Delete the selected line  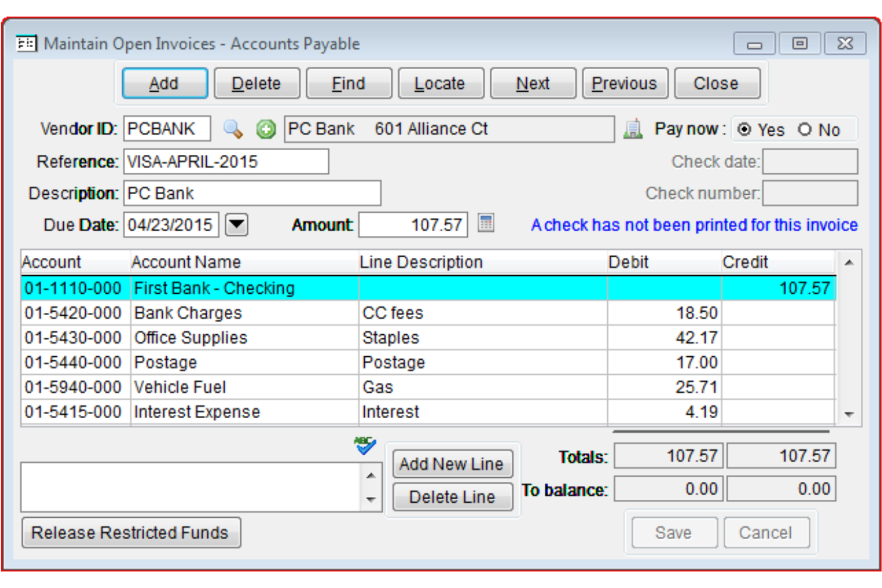452,496
